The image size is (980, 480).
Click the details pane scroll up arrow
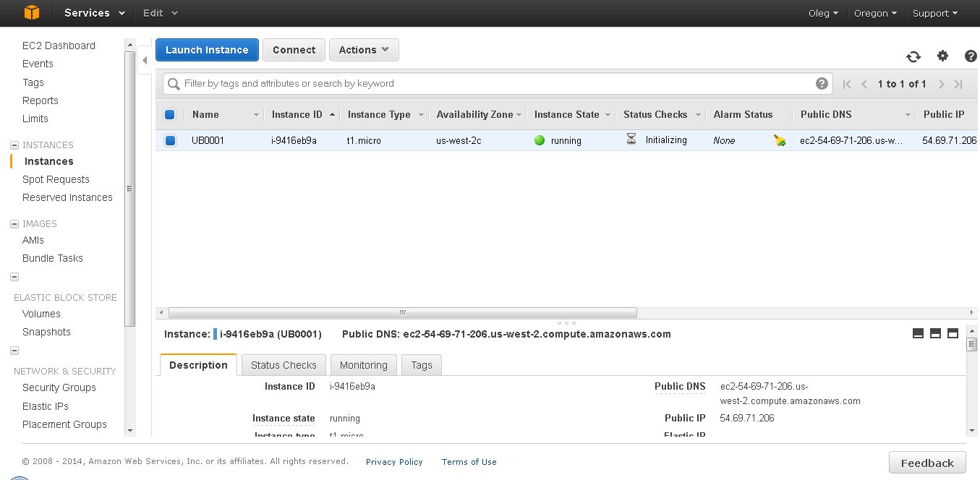coord(972,333)
